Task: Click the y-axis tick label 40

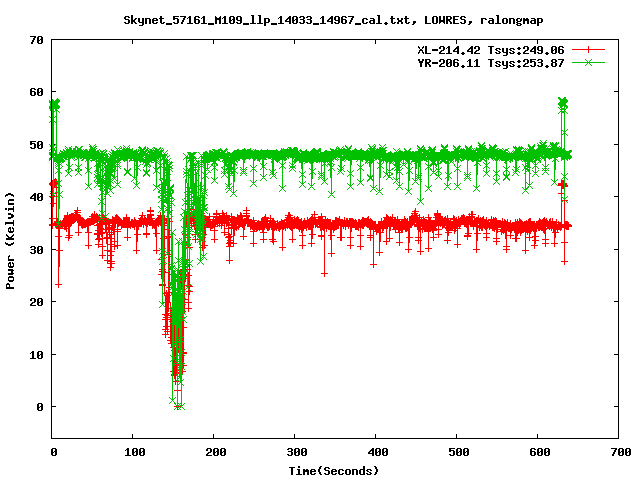Action: pos(36,197)
